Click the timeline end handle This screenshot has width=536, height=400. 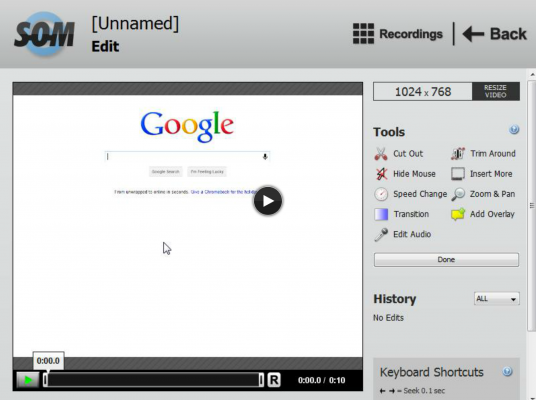click(261, 380)
